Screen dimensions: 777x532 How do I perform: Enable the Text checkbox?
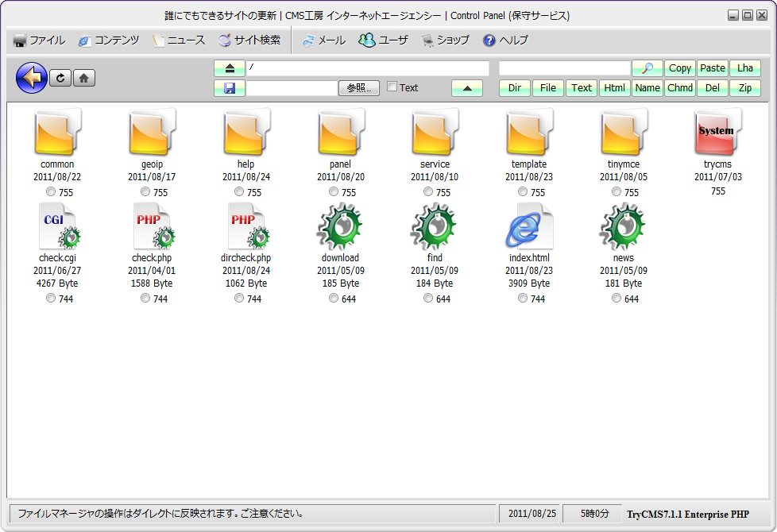point(392,87)
